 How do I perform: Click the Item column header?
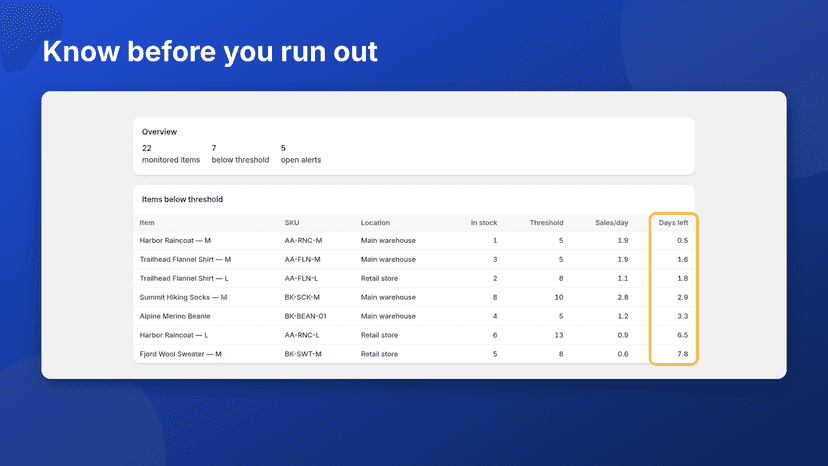(147, 223)
